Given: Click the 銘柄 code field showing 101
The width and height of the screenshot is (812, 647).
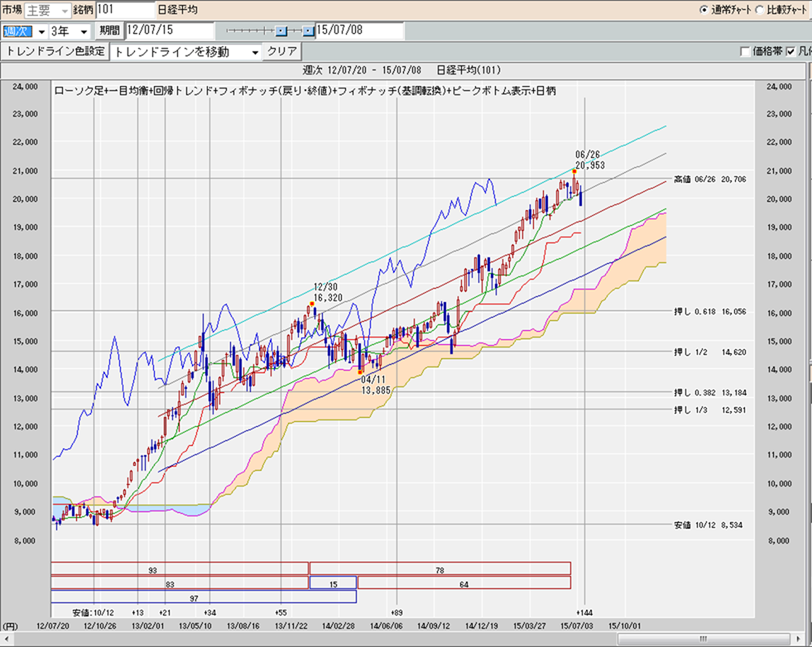Looking at the screenshot, I should click(x=125, y=10).
